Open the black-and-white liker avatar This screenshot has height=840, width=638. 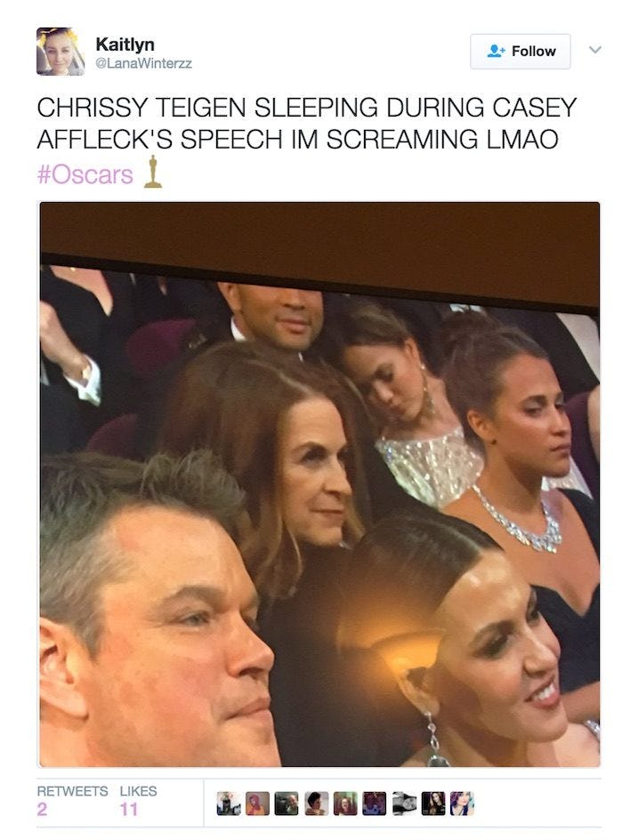(403, 803)
